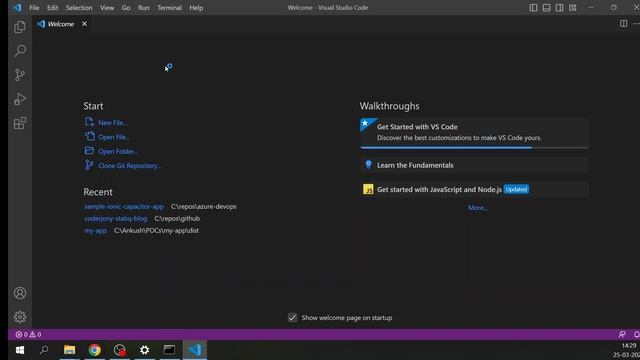This screenshot has height=360, width=640.
Task: Click the Updated badge on JavaScript walkthrough
Action: (x=516, y=189)
